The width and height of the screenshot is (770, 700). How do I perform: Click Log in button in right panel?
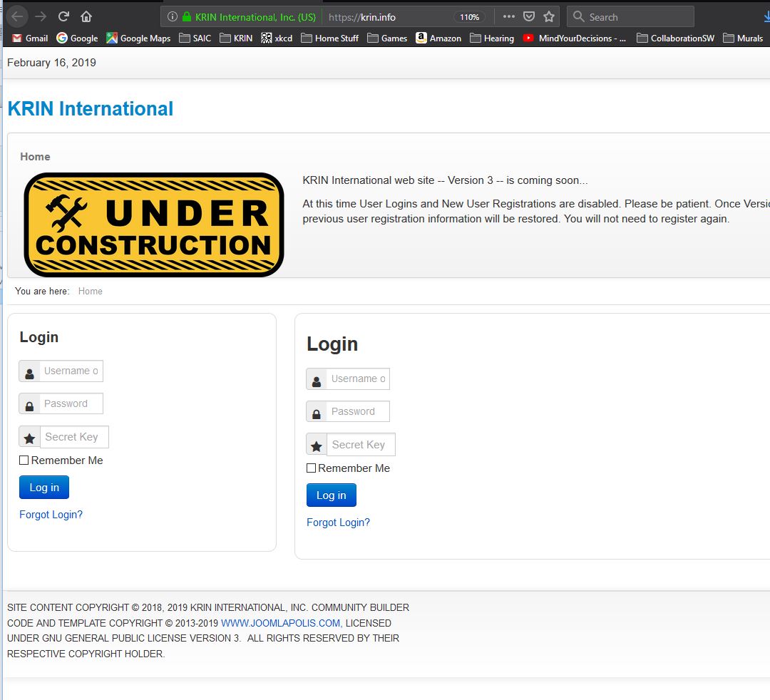[332, 495]
